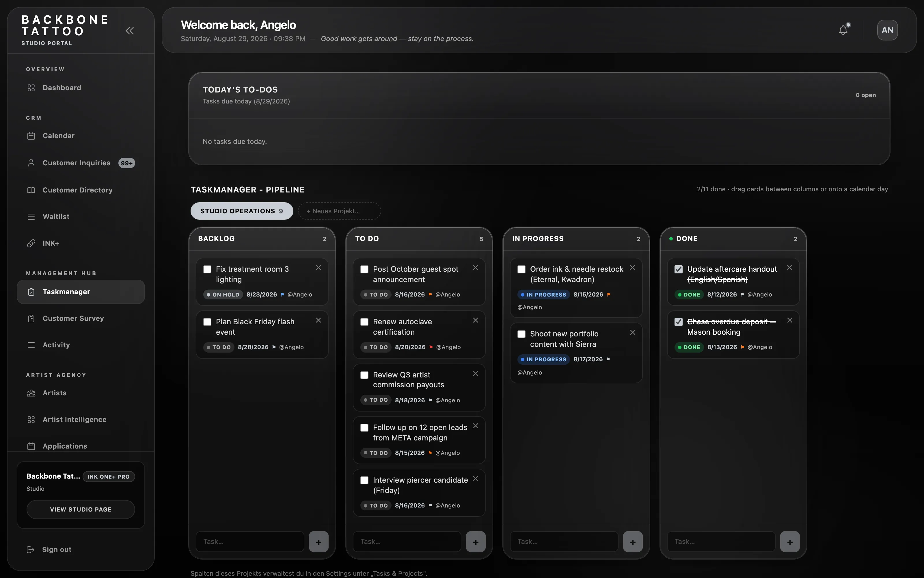Add task with plus in Backlog column
Screen dimensions: 924x578
pos(319,542)
